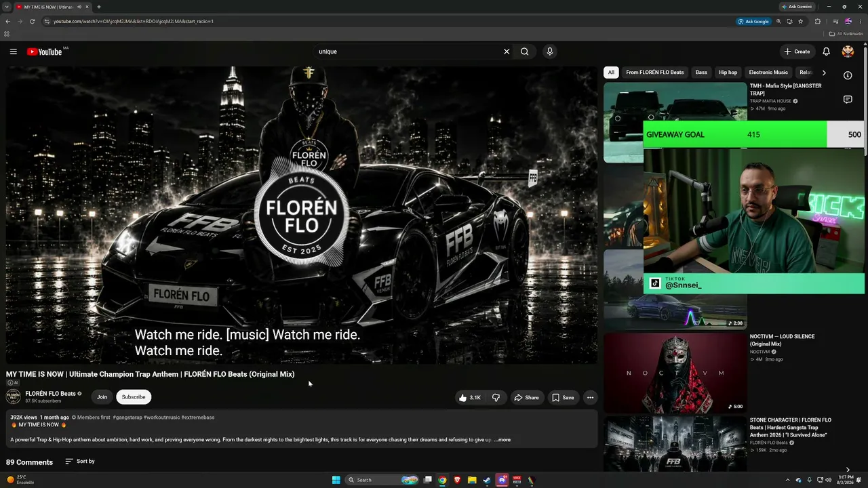
Task: Open the YouTube guide hamburger menu
Action: (13, 52)
